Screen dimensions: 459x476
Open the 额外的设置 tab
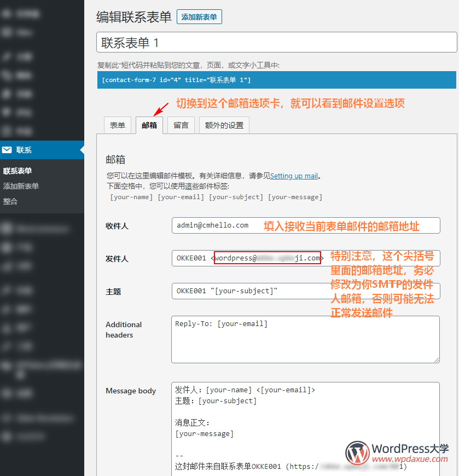point(224,125)
